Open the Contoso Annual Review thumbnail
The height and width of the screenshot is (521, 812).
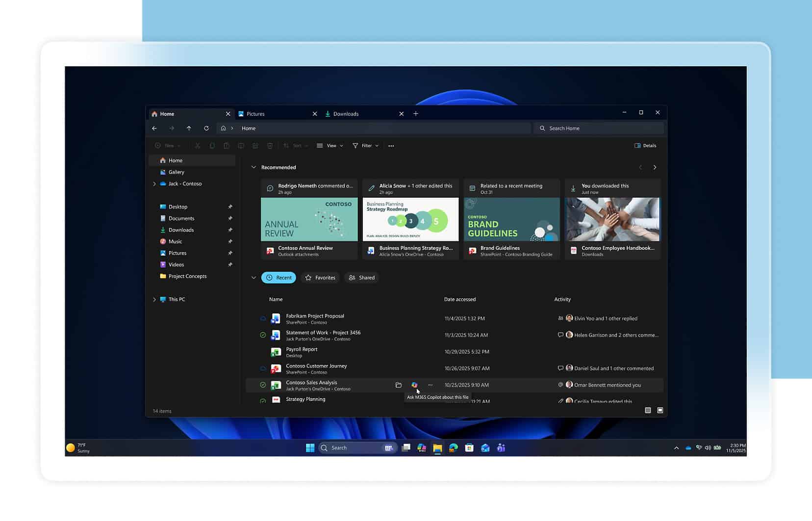[x=309, y=219]
